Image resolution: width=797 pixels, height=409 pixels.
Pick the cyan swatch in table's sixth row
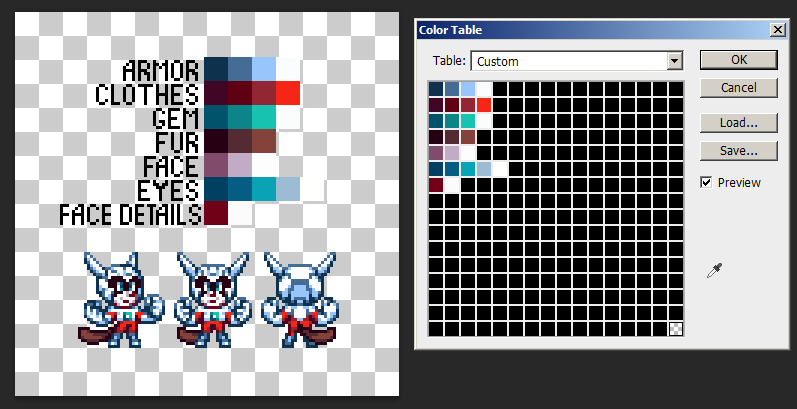coord(468,169)
